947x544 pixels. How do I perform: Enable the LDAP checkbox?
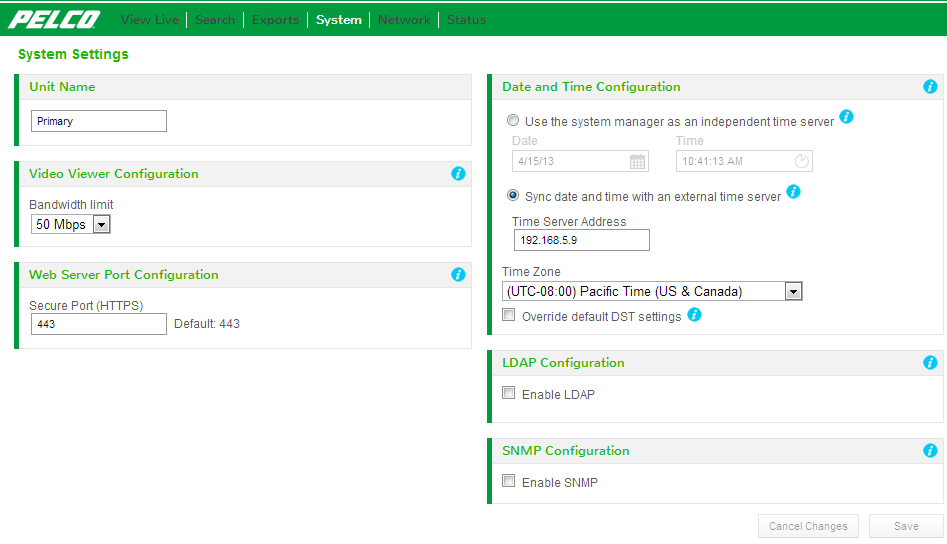[509, 393]
